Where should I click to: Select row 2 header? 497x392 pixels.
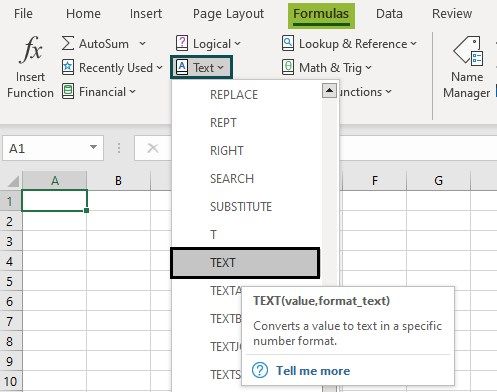coord(11,221)
